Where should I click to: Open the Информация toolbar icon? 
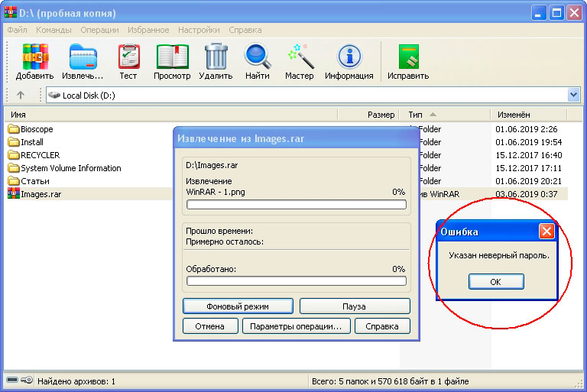pos(349,57)
